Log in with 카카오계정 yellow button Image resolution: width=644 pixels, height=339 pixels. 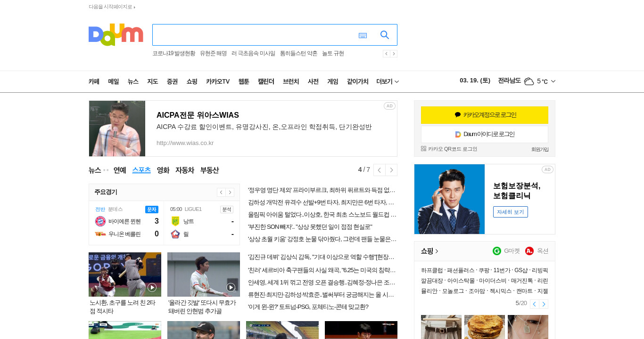tap(485, 115)
